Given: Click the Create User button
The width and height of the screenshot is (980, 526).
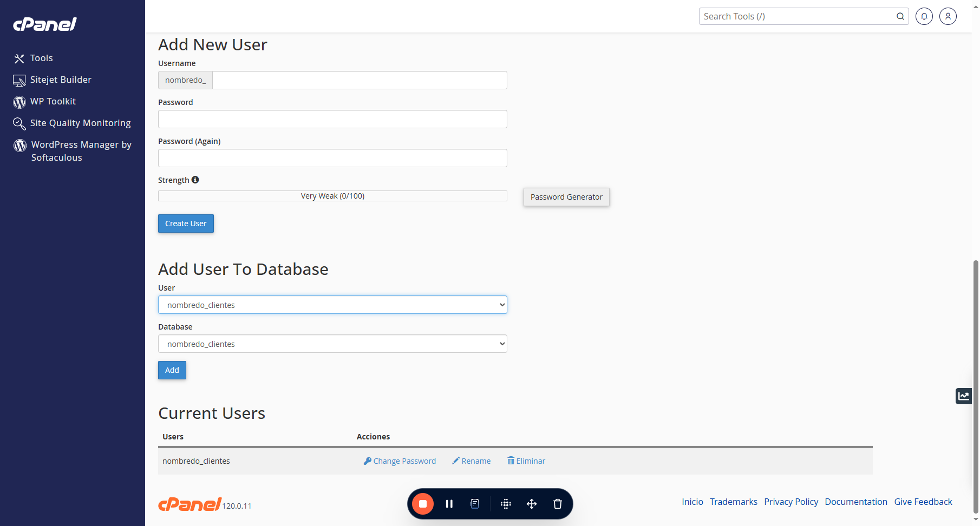Looking at the screenshot, I should tap(186, 223).
